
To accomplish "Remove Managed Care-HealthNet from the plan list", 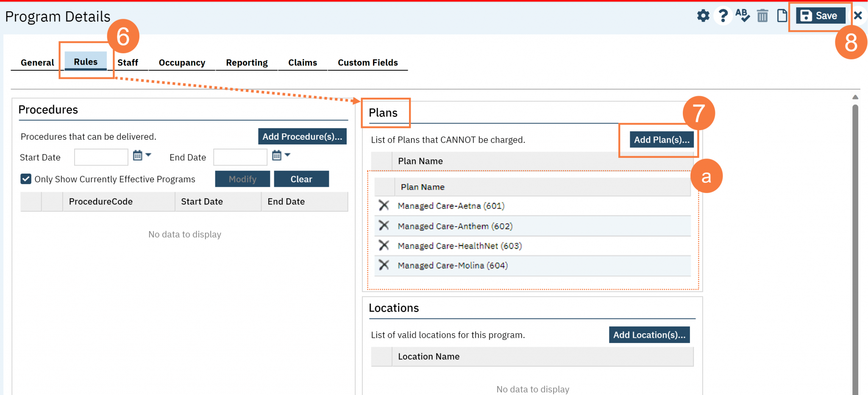I will tap(384, 246).
